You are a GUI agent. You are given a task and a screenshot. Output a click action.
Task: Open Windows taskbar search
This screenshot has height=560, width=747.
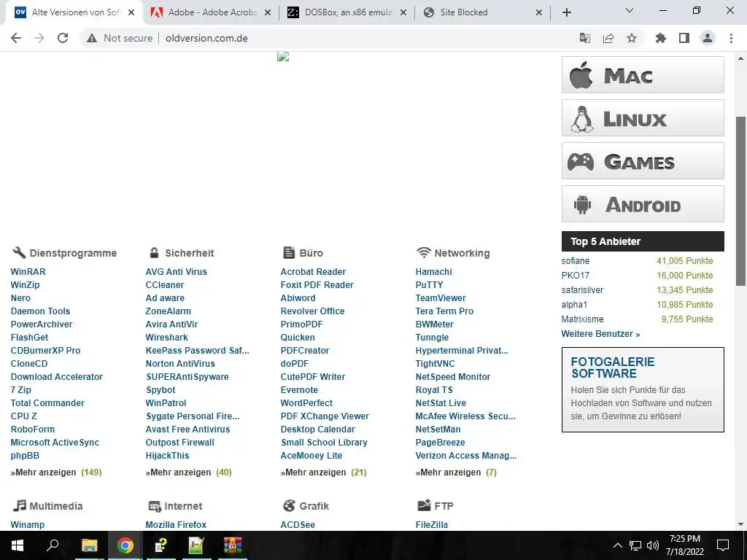(53, 545)
